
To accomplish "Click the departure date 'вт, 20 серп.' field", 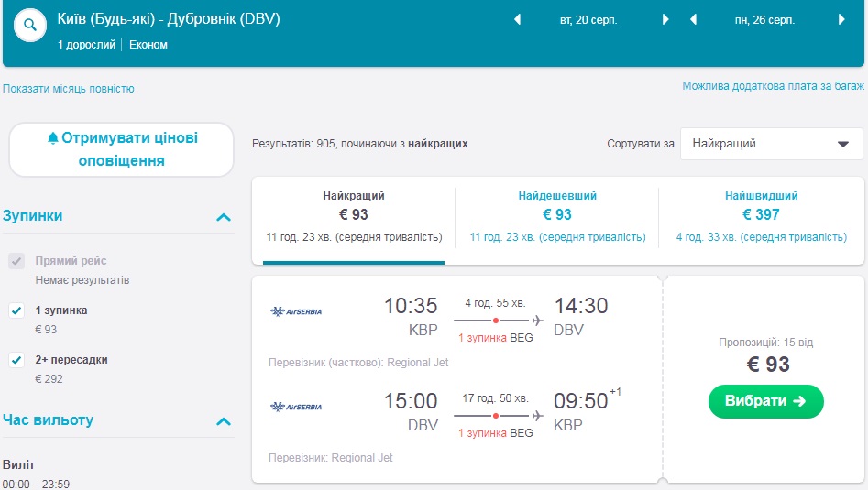I will coord(591,19).
